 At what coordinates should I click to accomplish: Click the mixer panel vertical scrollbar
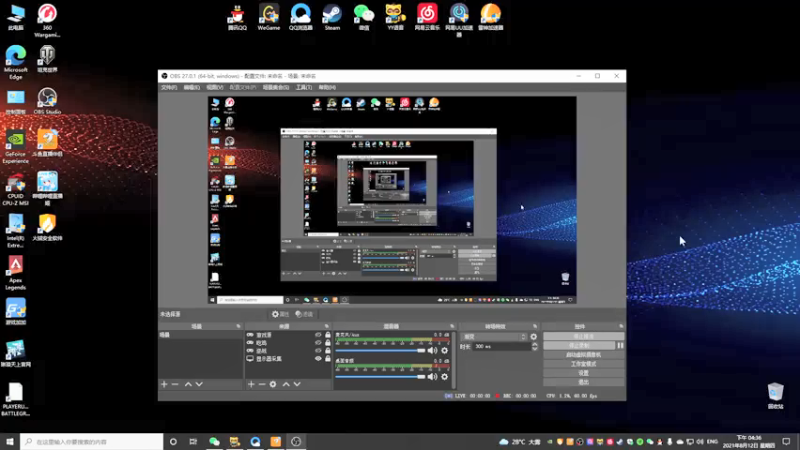[x=454, y=360]
